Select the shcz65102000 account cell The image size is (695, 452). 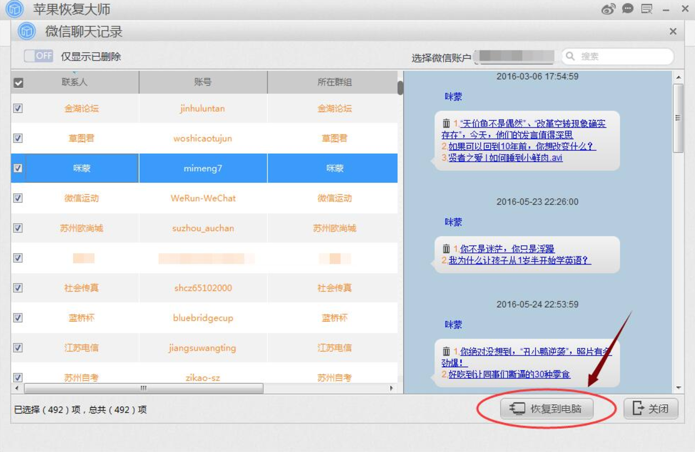pos(203,288)
